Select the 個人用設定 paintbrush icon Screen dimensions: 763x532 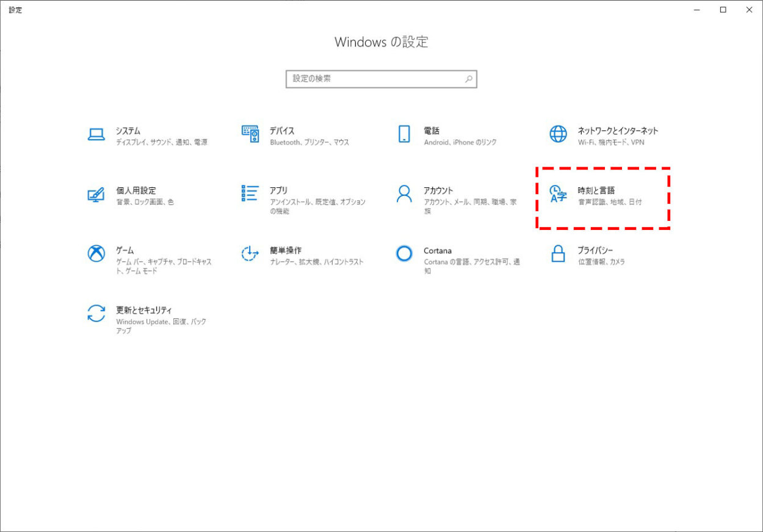[96, 195]
